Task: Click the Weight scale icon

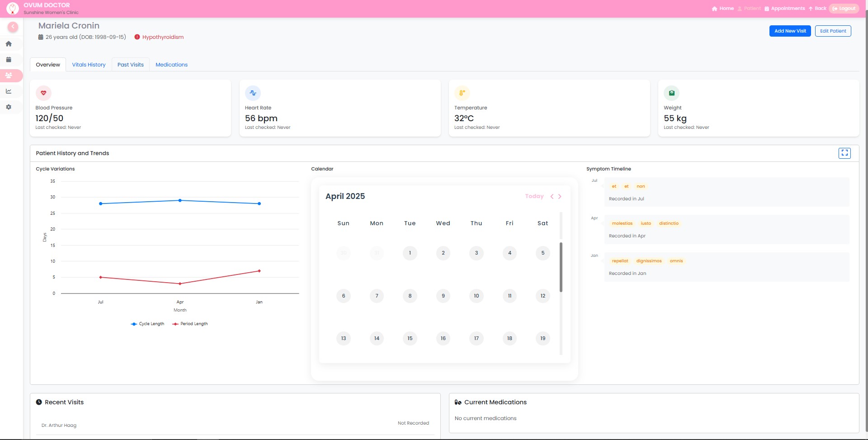Action: point(672,93)
